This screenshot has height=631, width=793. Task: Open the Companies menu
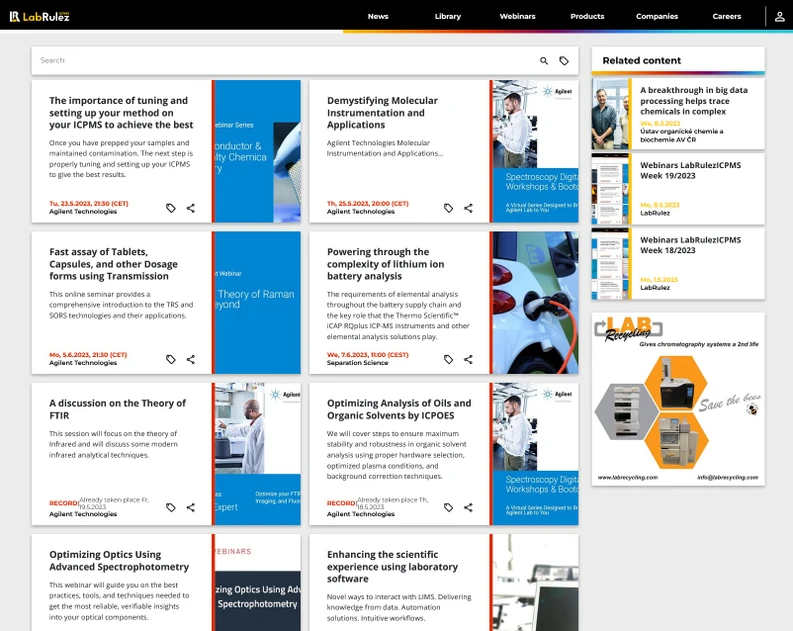657,16
